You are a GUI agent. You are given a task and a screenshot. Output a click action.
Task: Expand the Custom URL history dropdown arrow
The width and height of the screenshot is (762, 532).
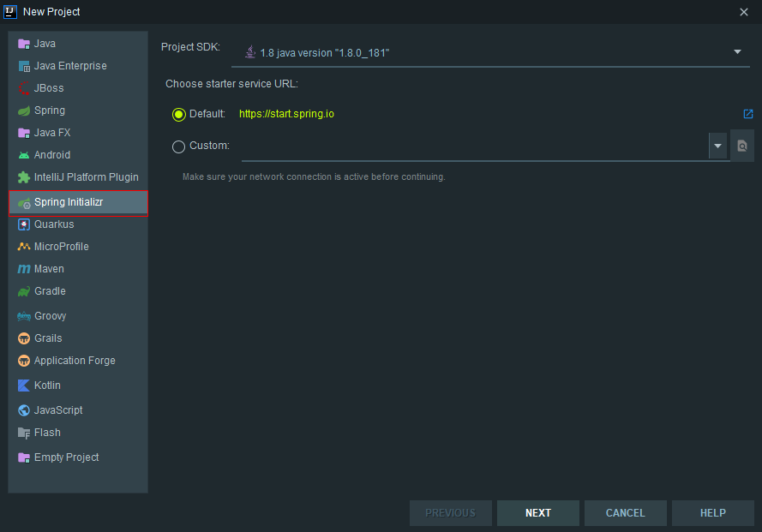[717, 146]
